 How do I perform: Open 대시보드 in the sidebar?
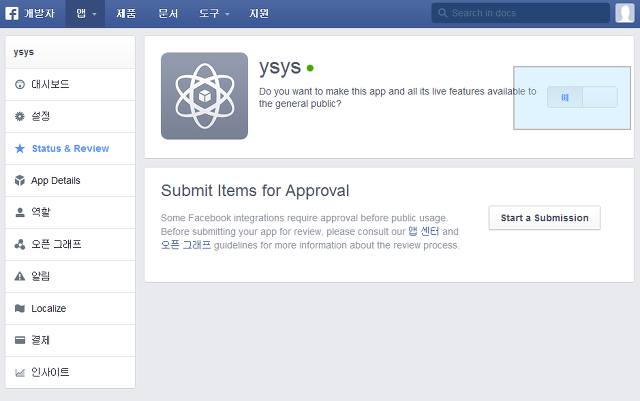pyautogui.click(x=70, y=85)
